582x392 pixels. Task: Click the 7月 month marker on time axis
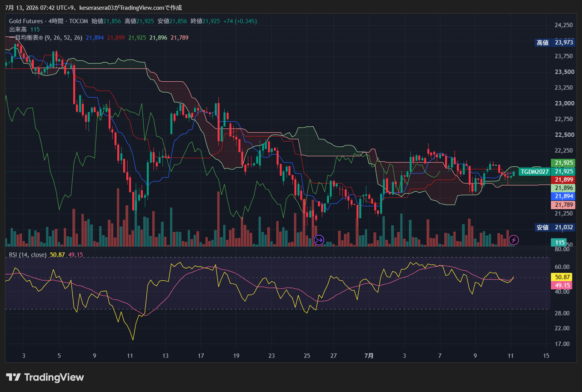[x=369, y=356]
